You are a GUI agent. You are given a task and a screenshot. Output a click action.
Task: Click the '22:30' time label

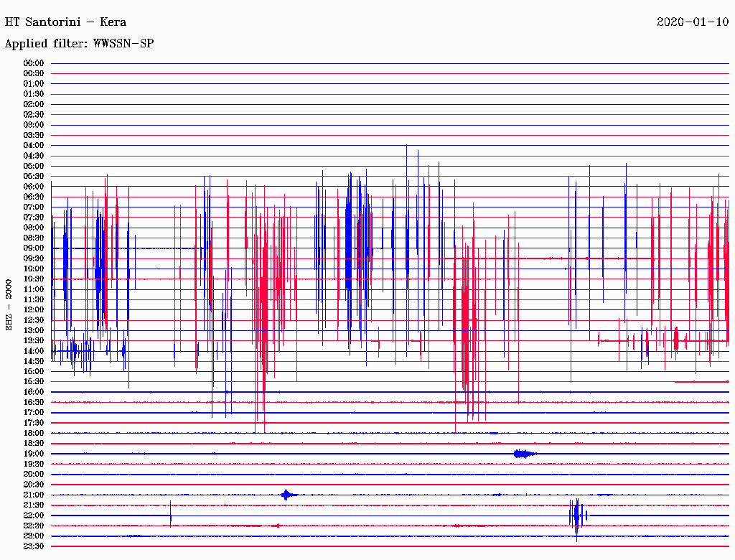34,526
